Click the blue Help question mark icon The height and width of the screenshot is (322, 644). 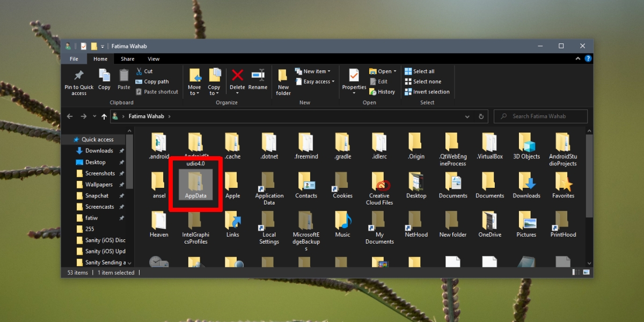588,58
